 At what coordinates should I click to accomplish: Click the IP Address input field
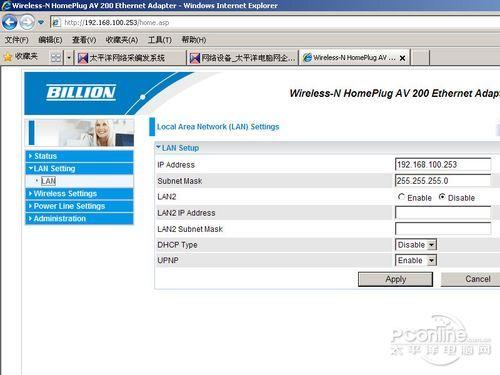(443, 165)
